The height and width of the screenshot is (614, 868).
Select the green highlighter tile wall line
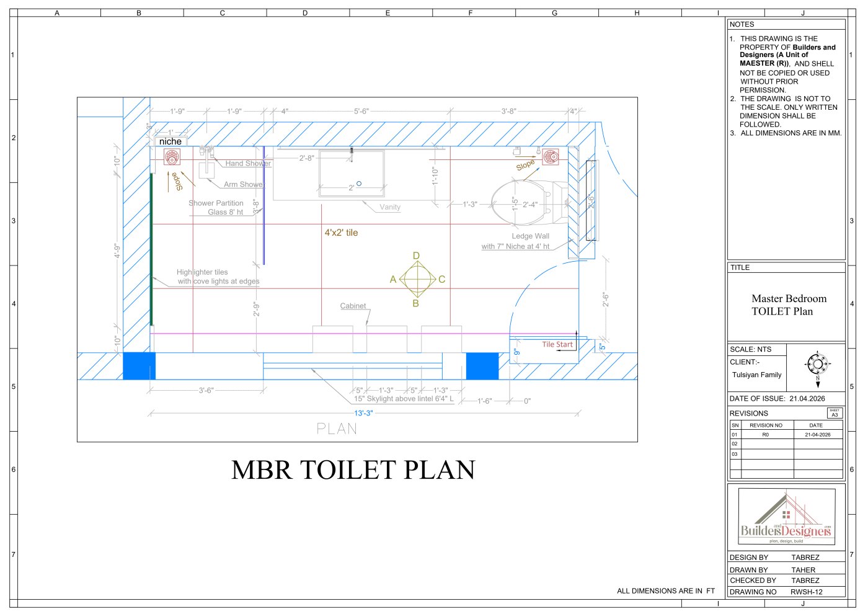coord(151,249)
